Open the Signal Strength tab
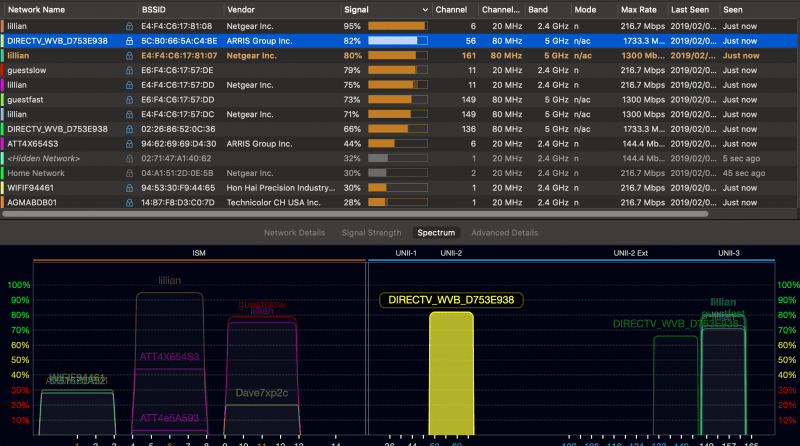 (371, 233)
